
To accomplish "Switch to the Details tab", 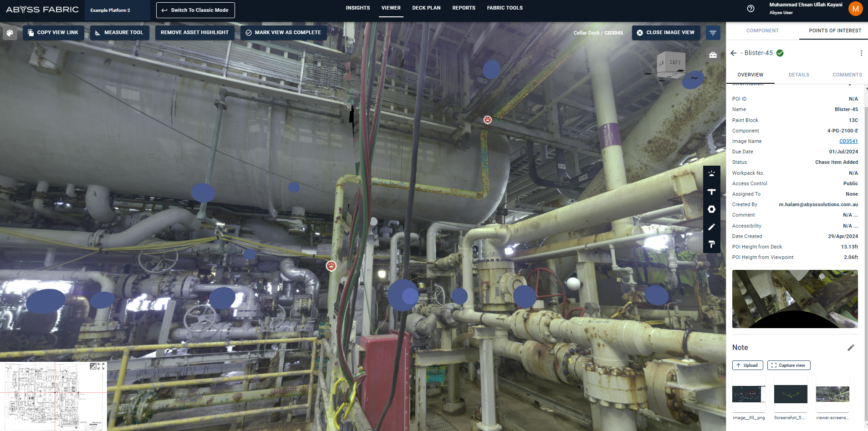I will [x=799, y=75].
